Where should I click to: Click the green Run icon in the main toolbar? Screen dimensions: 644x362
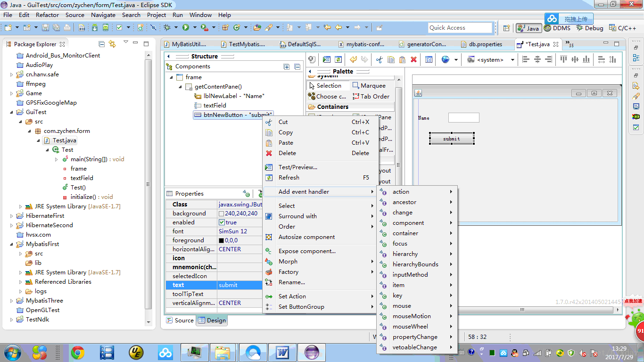pos(186,28)
